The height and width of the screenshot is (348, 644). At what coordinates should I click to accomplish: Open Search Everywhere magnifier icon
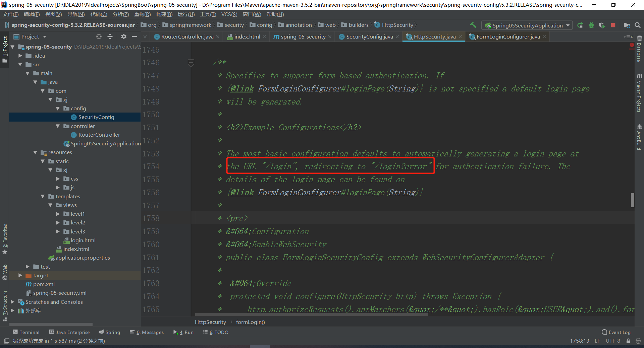point(638,25)
